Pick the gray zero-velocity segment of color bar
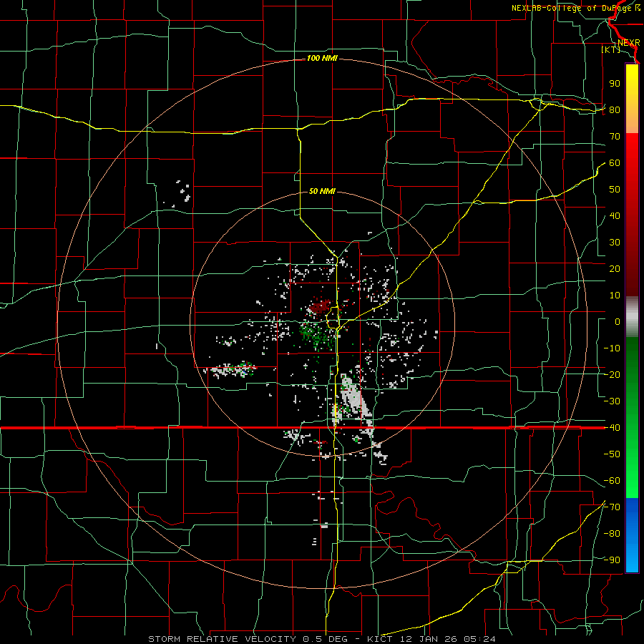This screenshot has height=644, width=644. point(632,317)
